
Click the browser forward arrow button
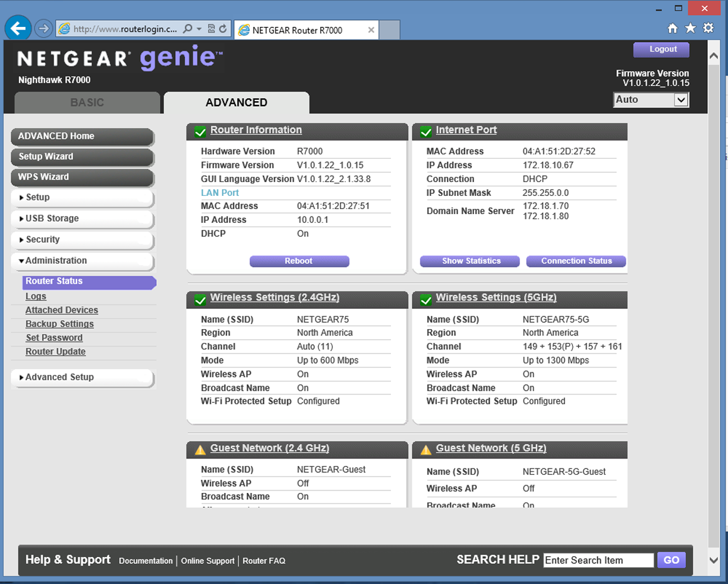click(x=43, y=28)
